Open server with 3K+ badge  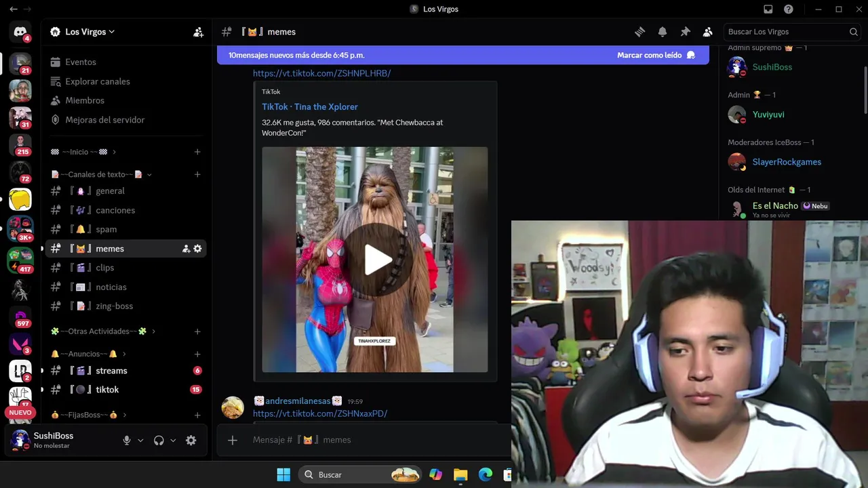coord(20,229)
